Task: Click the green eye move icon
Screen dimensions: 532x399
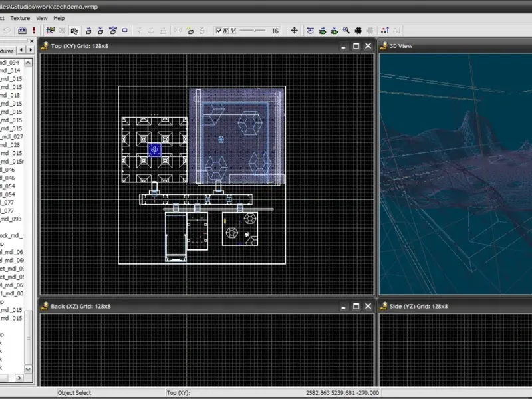Action: 322,31
